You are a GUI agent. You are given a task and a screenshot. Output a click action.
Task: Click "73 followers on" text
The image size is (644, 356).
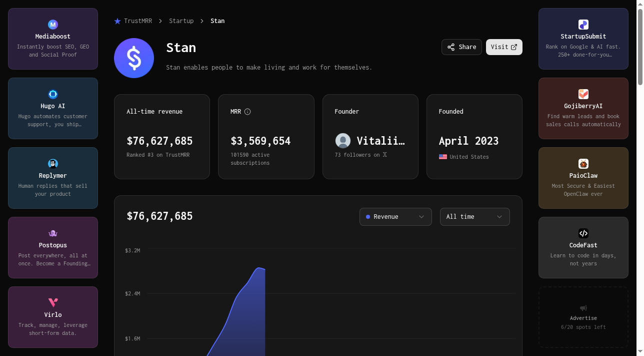[x=357, y=155]
